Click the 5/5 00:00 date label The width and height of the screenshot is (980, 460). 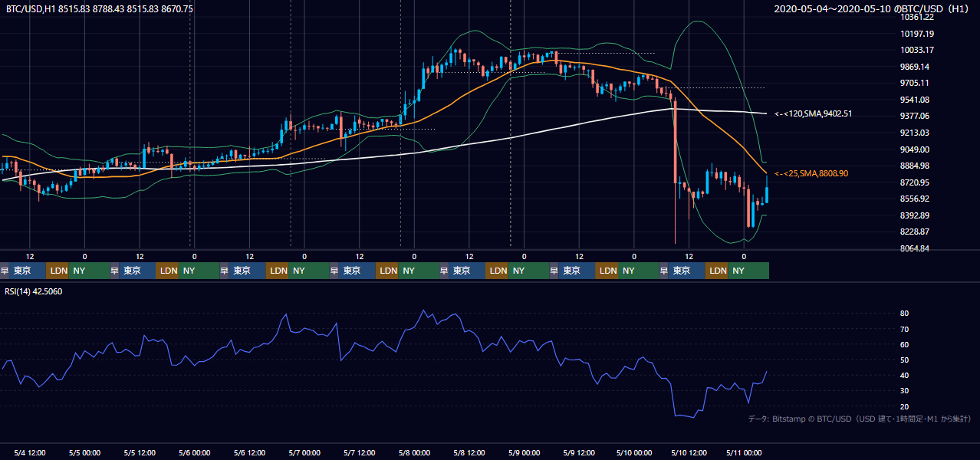(84, 452)
